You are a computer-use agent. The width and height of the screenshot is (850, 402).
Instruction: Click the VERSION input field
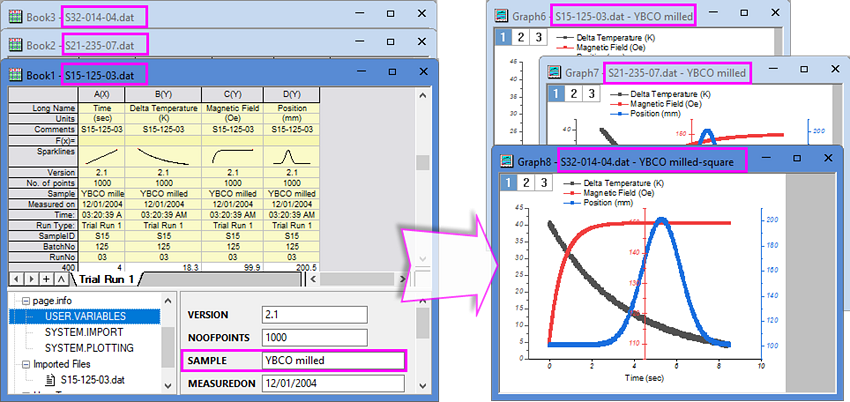click(x=314, y=315)
